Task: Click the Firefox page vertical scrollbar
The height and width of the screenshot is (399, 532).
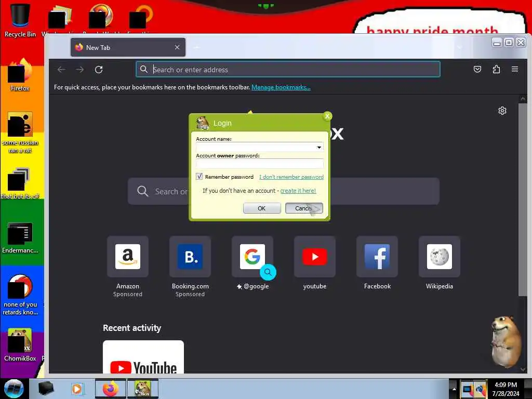Action: 523,199
